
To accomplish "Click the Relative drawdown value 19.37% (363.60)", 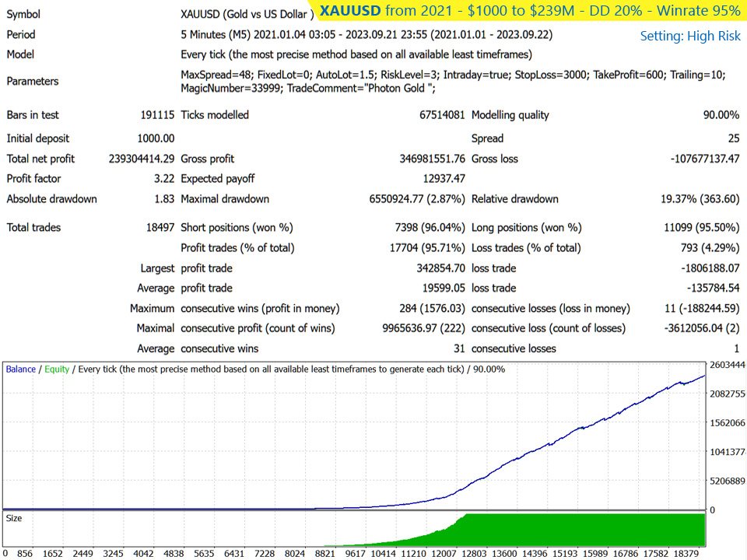I will (x=700, y=199).
